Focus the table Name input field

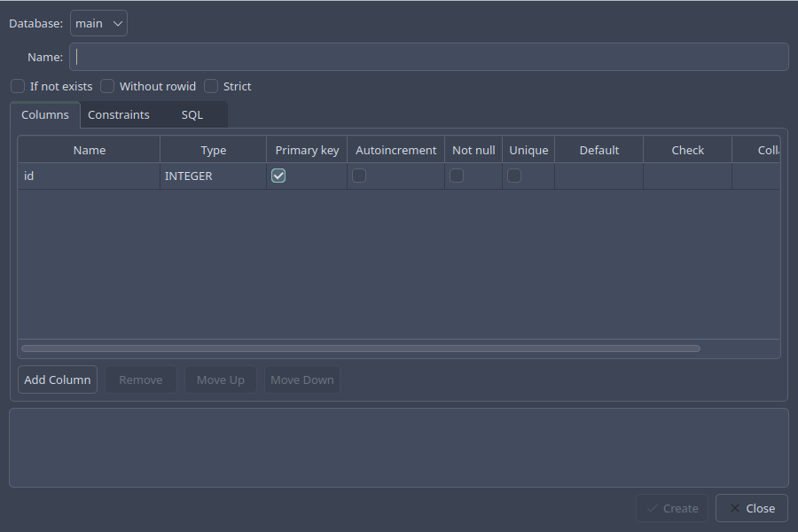coord(429,57)
